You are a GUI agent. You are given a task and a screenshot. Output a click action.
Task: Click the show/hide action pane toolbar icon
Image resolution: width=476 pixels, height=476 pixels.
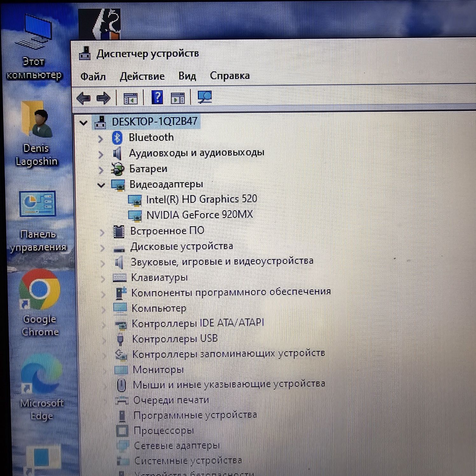coord(178,98)
